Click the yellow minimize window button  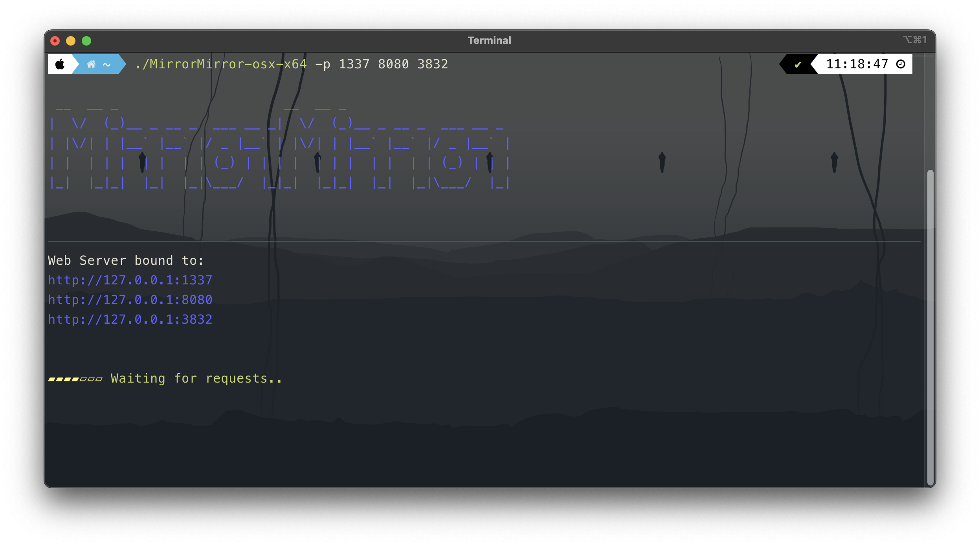pyautogui.click(x=71, y=41)
